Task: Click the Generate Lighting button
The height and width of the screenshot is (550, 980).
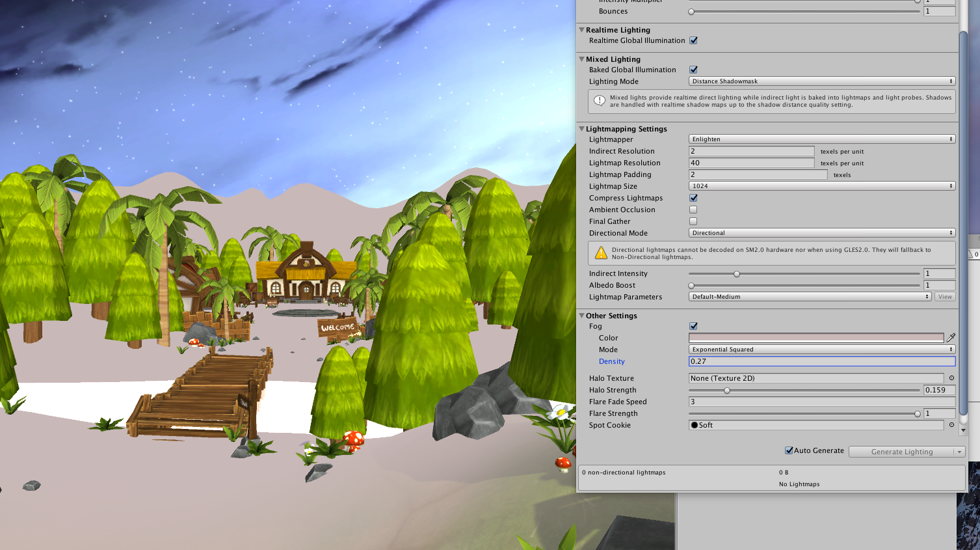Action: [x=901, y=452]
